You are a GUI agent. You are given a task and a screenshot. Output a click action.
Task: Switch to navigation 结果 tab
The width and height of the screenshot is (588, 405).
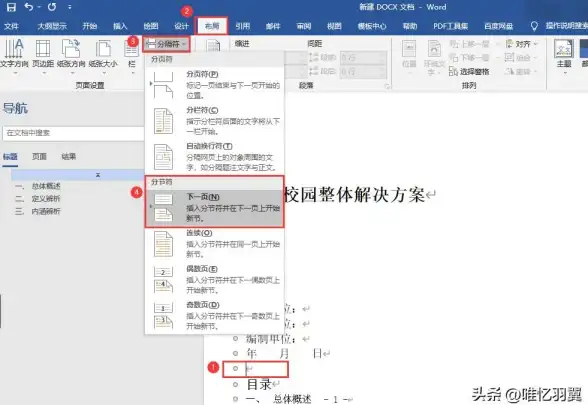coord(69,156)
